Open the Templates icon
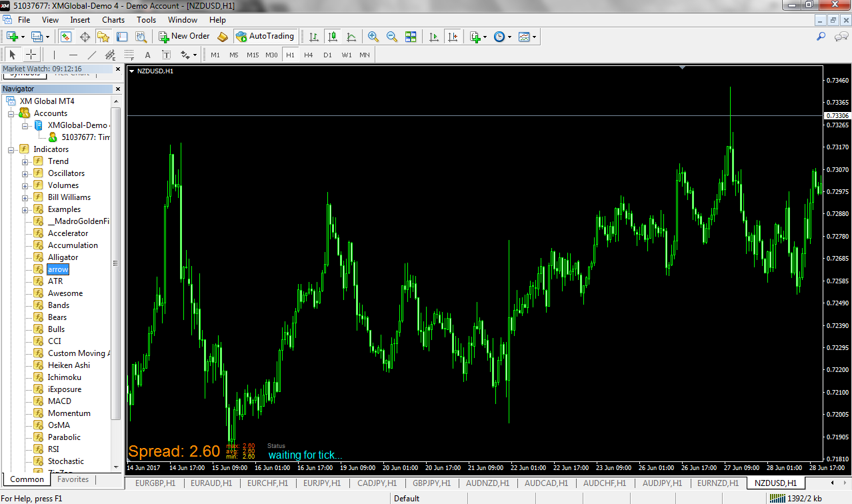Image resolution: width=852 pixels, height=504 pixels. tap(524, 37)
